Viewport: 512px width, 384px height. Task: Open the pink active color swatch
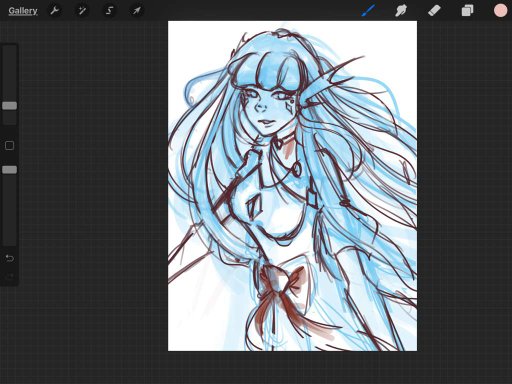[500, 10]
